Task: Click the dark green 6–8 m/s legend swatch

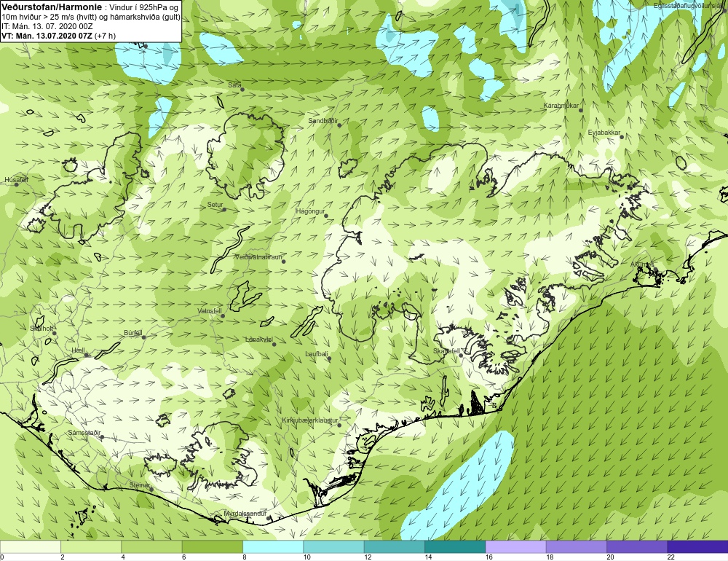Action: point(212,547)
